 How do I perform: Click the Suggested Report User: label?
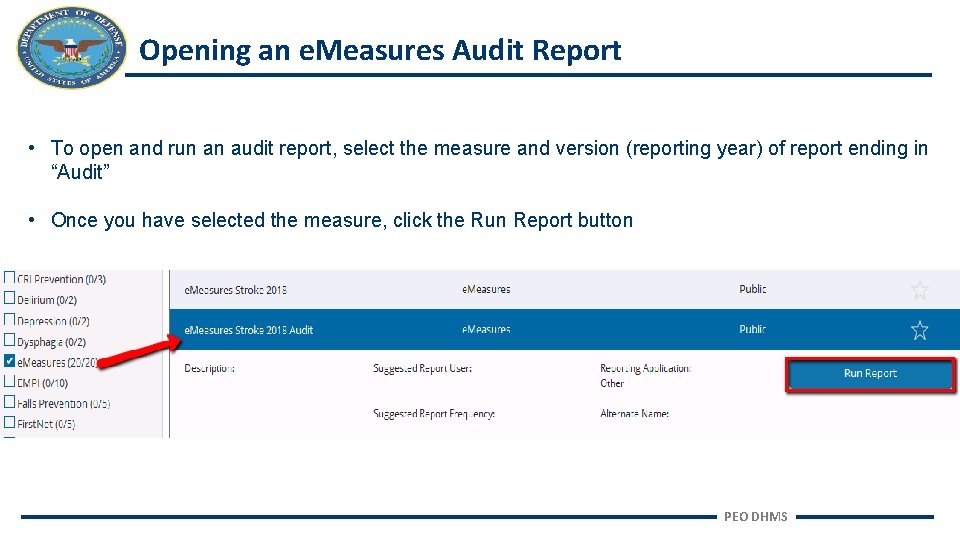tap(422, 369)
